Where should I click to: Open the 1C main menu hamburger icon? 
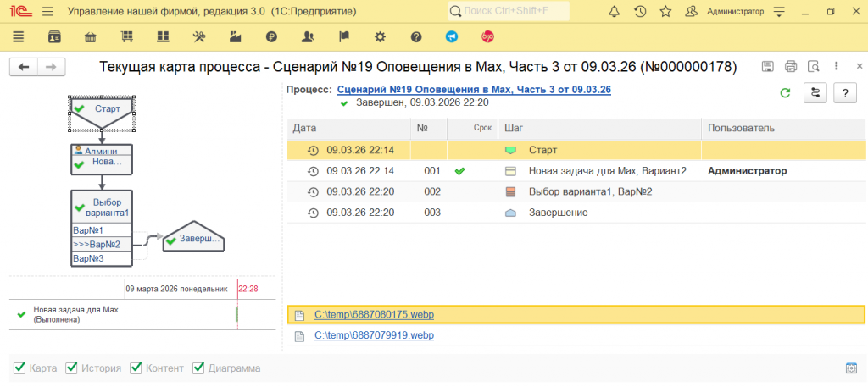[48, 11]
